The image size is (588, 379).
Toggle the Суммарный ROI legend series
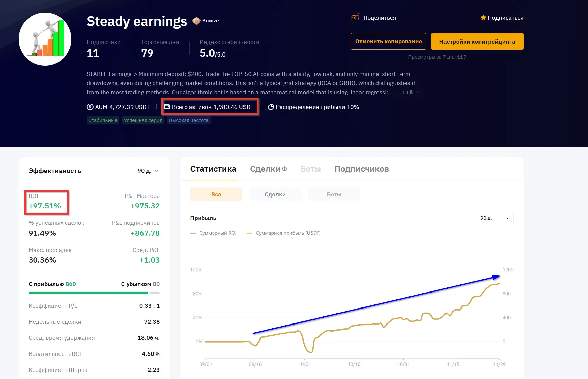pyautogui.click(x=214, y=233)
